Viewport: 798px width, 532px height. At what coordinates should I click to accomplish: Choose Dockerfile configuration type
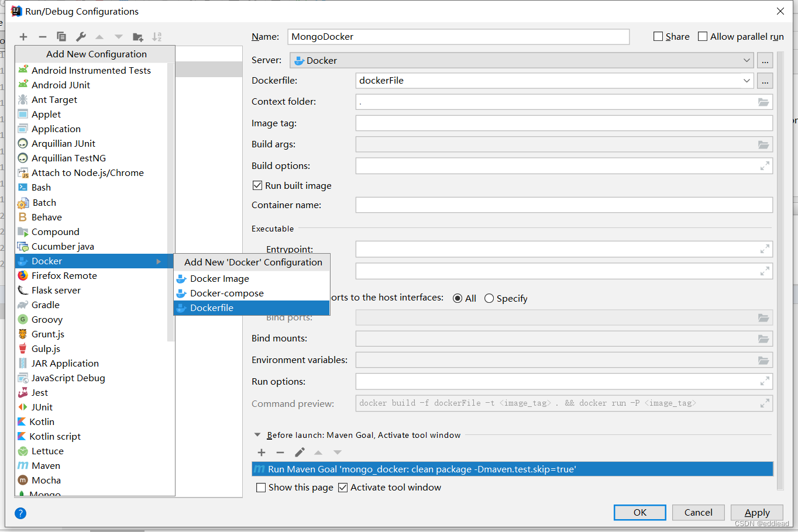click(x=252, y=308)
